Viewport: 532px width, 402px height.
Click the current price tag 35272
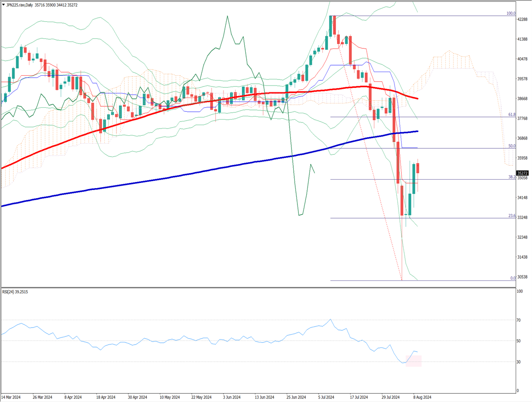click(x=523, y=173)
